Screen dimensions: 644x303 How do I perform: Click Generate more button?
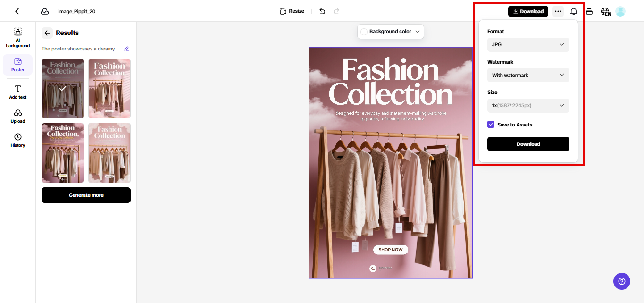[x=86, y=195]
